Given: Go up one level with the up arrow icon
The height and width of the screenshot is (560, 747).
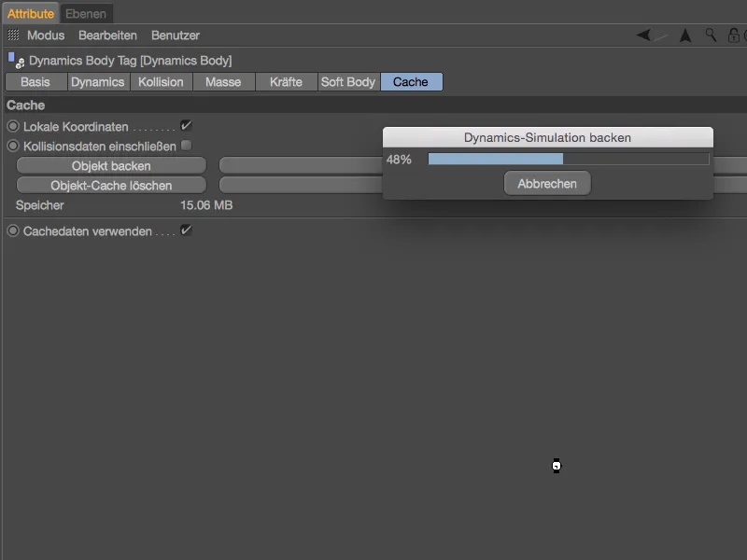Looking at the screenshot, I should point(685,35).
